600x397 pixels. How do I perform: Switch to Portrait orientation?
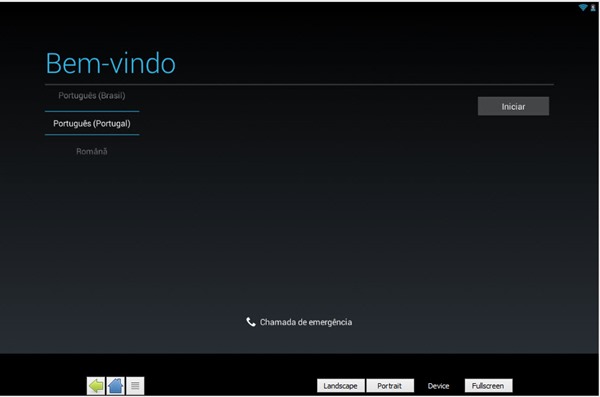pos(390,386)
